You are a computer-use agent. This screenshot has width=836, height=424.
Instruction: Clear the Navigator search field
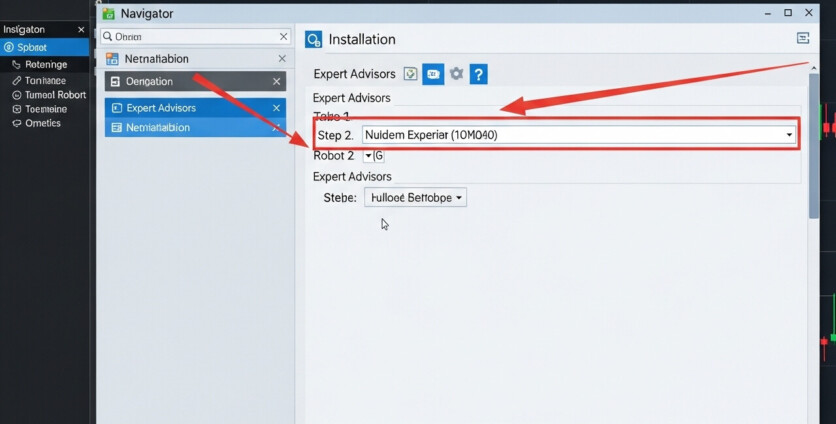point(283,37)
